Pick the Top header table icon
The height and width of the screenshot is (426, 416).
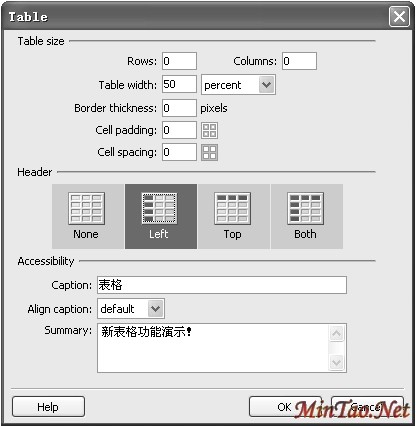point(232,208)
